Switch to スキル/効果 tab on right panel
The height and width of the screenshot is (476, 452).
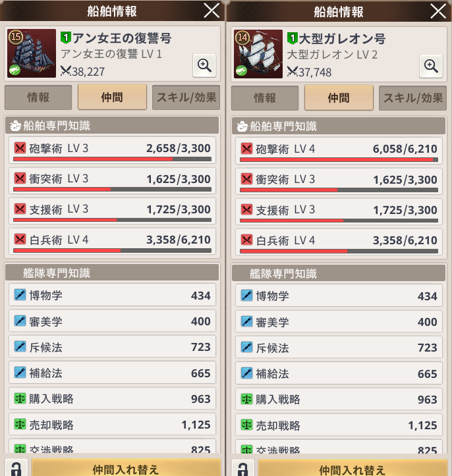point(413,98)
